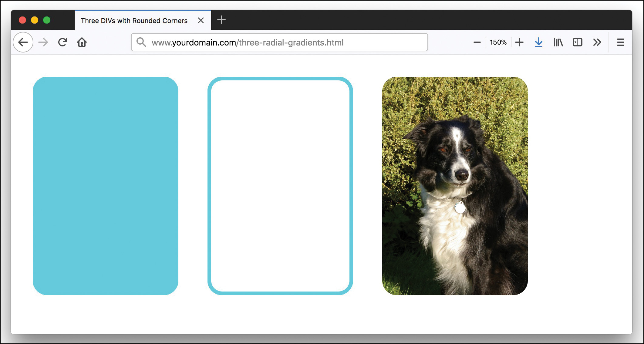Open the hamburger application menu

(x=620, y=42)
